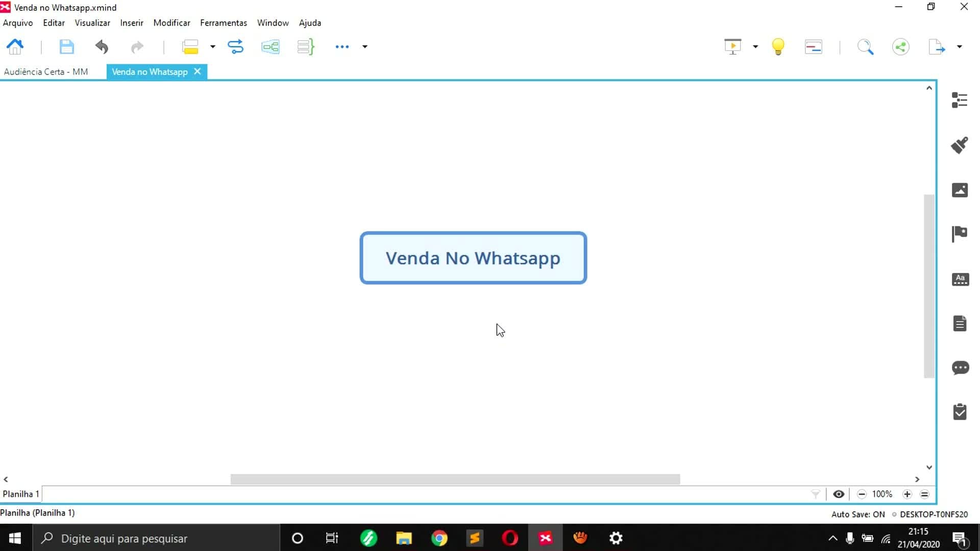Screen dimensions: 980x551
Task: Click the scroll right arrow
Action: coord(917,479)
